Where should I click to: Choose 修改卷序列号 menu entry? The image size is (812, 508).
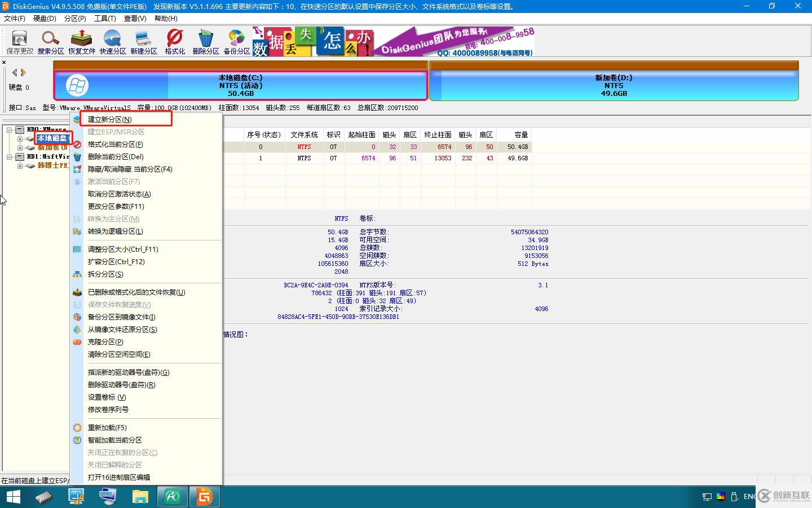pyautogui.click(x=147, y=410)
